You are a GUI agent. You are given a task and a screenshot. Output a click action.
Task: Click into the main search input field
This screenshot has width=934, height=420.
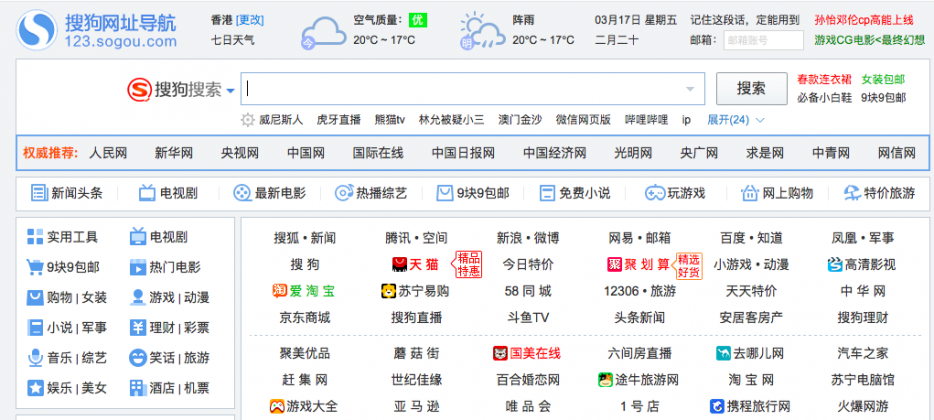[x=460, y=89]
